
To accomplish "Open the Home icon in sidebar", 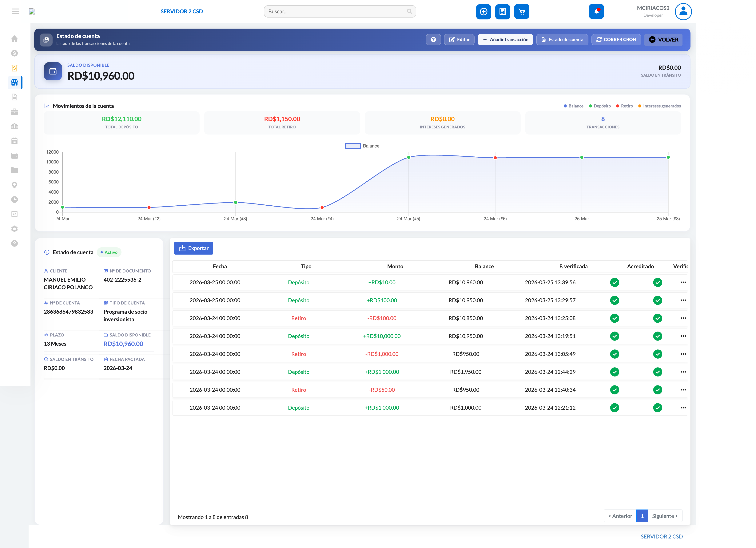I will tap(15, 39).
